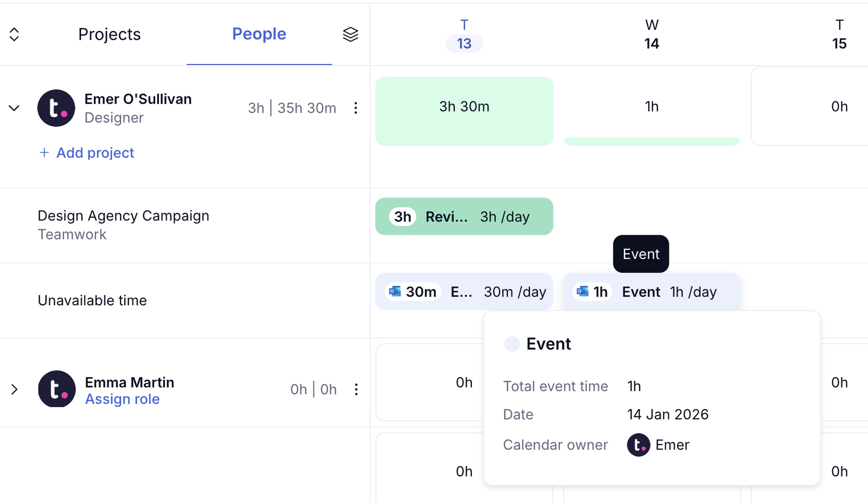Collapse Emer O'Sullivan's row

pyautogui.click(x=15, y=108)
